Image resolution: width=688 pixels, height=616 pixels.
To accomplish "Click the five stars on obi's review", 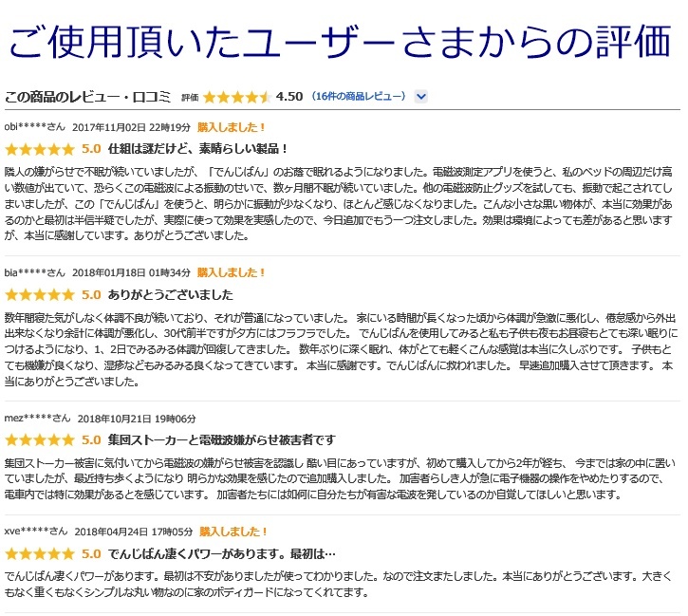I will [x=39, y=149].
